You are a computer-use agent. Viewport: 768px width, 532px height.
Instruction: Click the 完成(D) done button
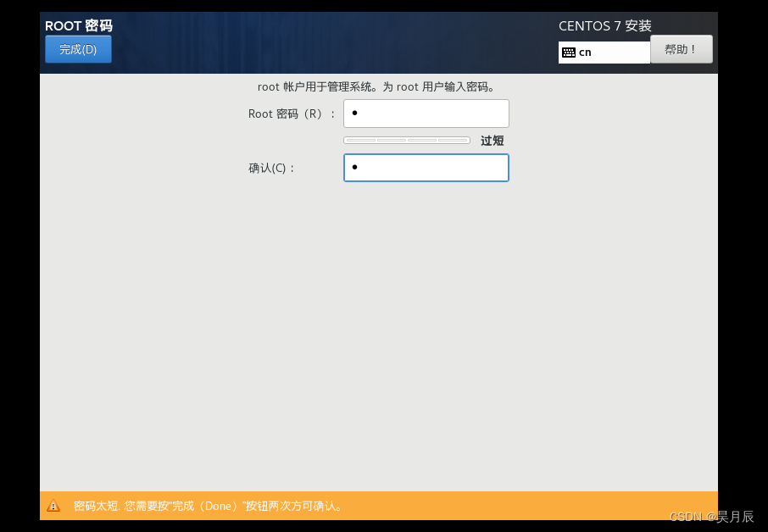[78, 49]
